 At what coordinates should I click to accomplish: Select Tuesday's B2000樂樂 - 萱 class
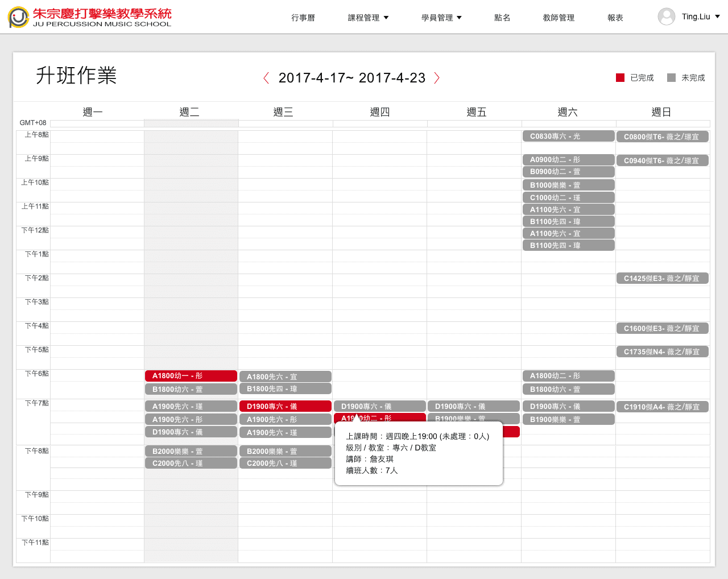pyautogui.click(x=191, y=451)
